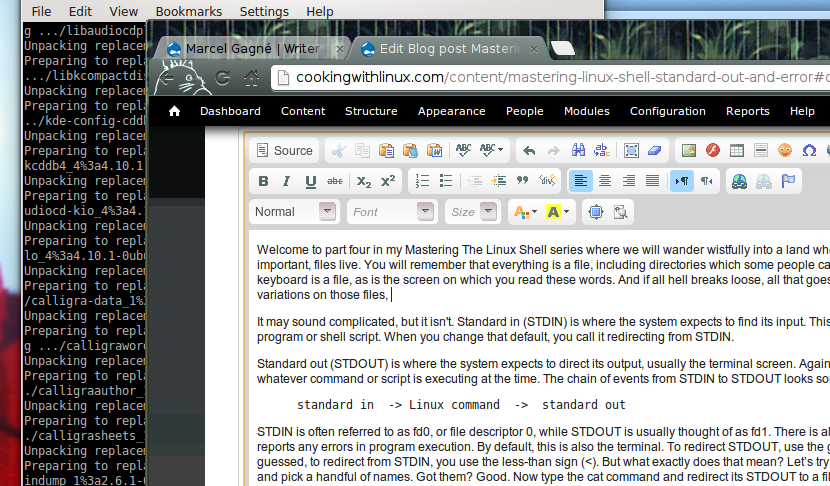Open the Font name dropdown

tap(392, 212)
